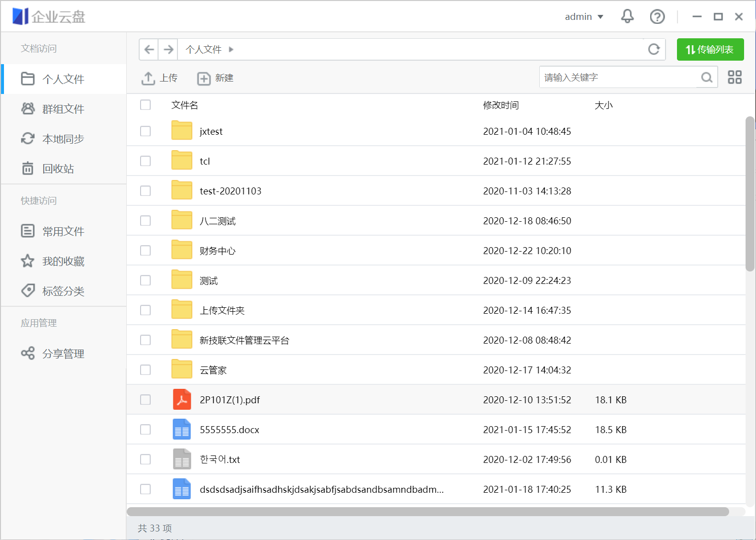Click the 新技联文件管理云平台 folder icon
This screenshot has height=540, width=756.
pyautogui.click(x=182, y=339)
